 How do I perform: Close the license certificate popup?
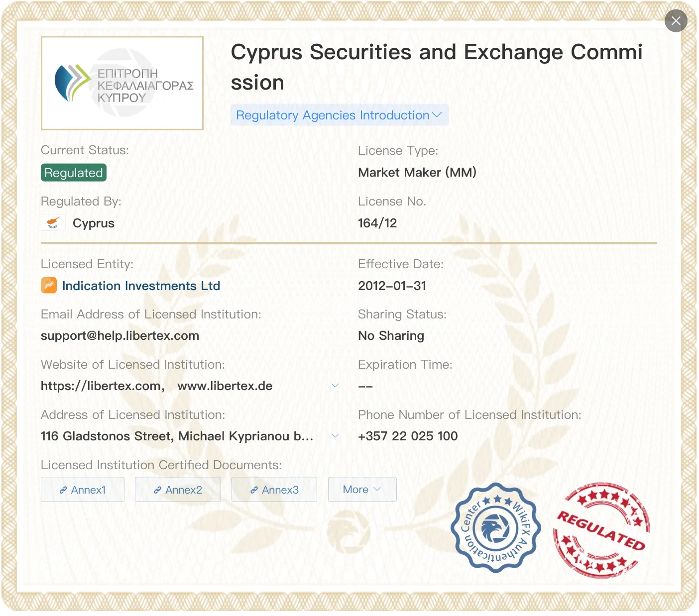click(x=676, y=21)
